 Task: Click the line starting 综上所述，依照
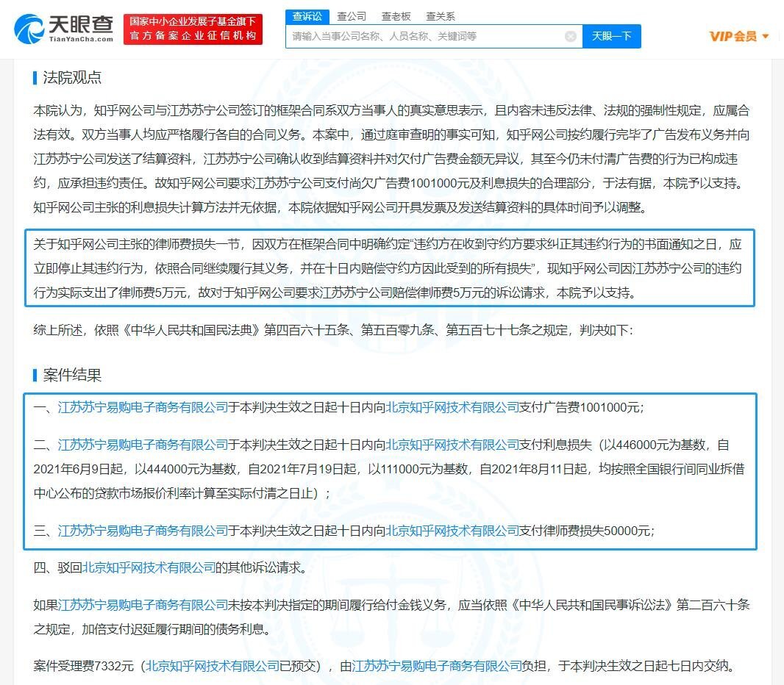(333, 330)
